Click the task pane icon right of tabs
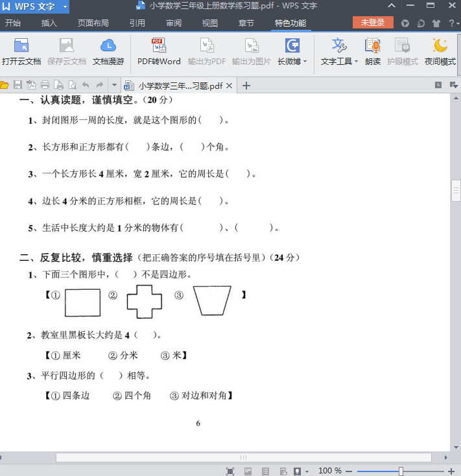461x476 pixels. tap(438, 85)
